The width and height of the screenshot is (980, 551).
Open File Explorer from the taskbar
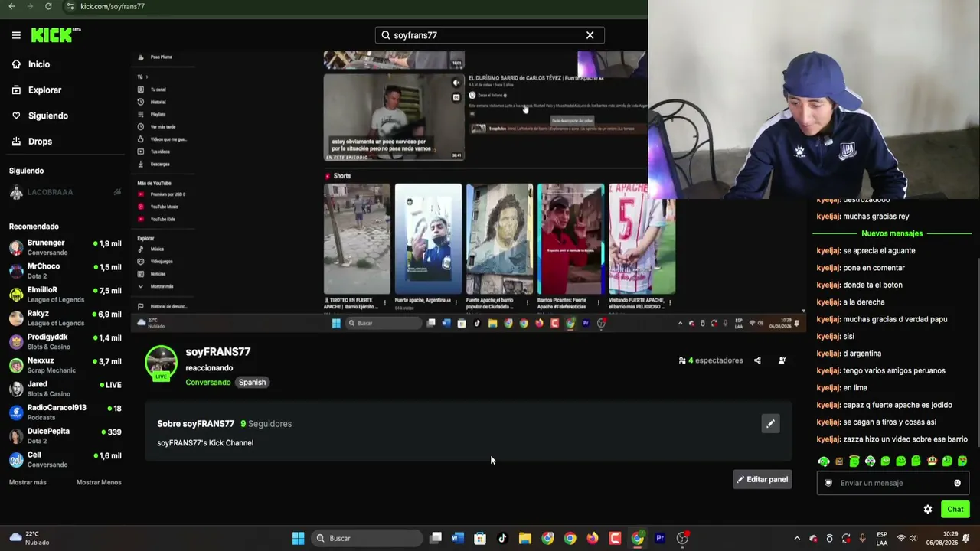[525, 538]
